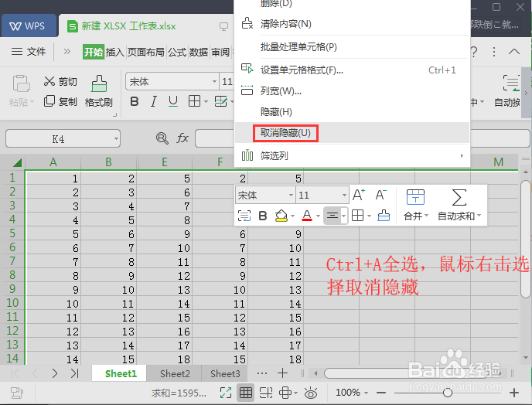Click the 自动求和 autosum button
Viewport: 532px width, 405px height.
(x=459, y=205)
